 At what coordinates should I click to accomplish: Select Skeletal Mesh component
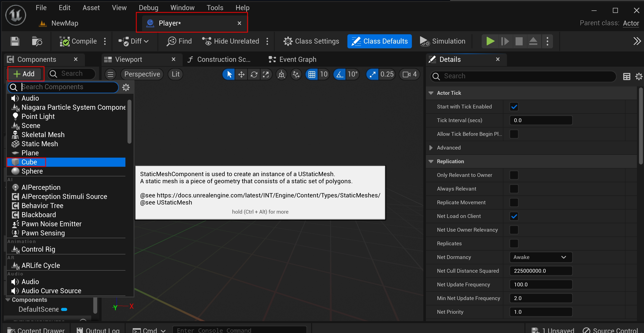66,135
